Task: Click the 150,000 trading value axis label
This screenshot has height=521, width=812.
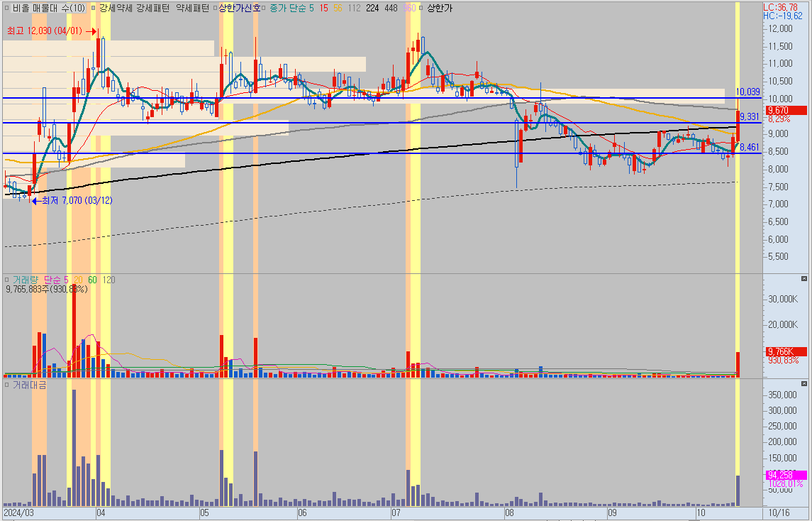Action: pos(782,459)
